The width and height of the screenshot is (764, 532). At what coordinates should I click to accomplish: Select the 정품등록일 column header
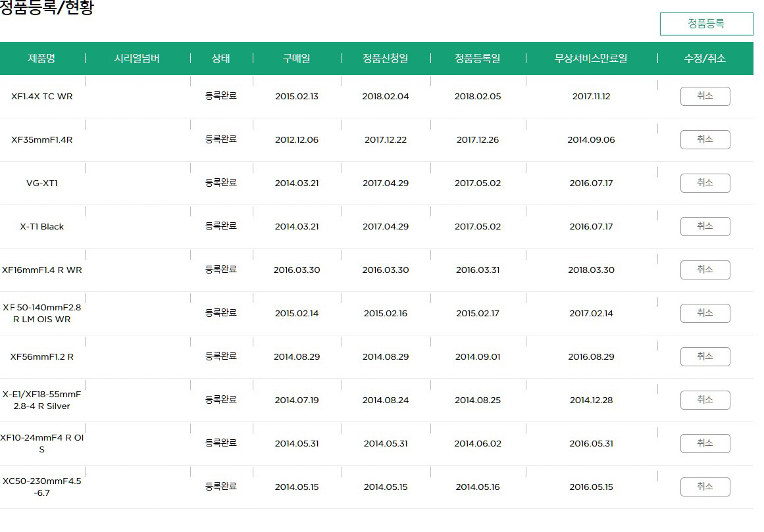478,59
